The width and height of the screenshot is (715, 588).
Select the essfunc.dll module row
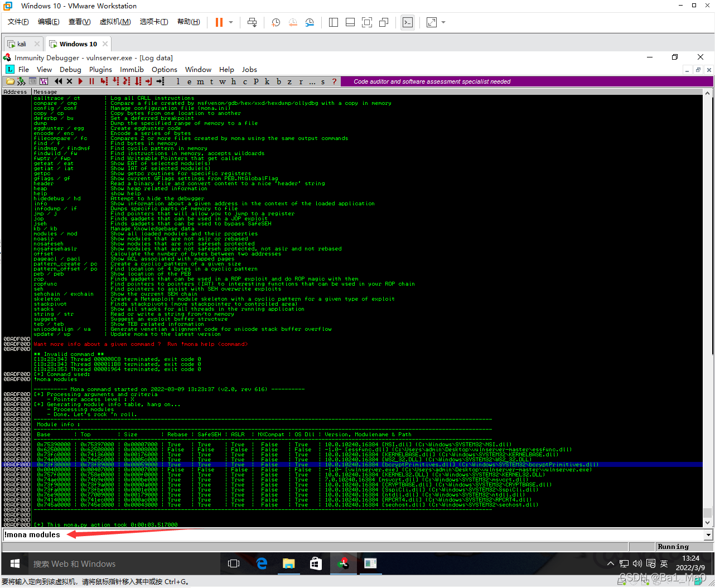[x=352, y=450]
